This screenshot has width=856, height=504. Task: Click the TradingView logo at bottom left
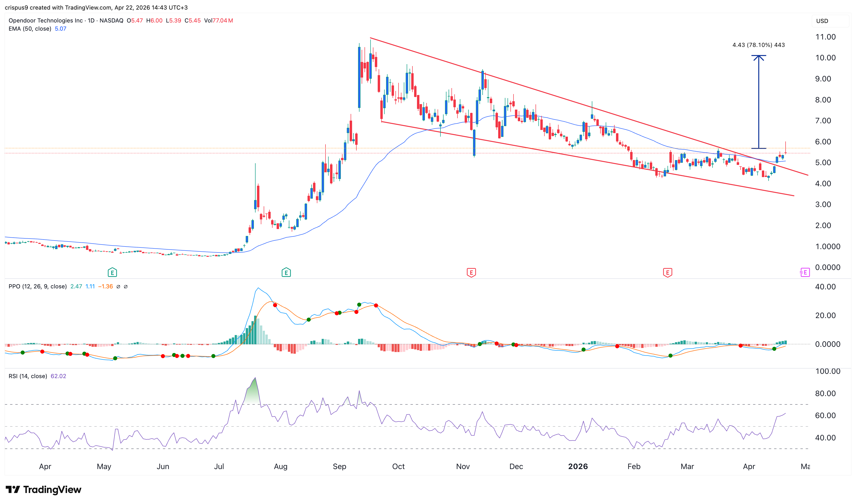point(44,489)
